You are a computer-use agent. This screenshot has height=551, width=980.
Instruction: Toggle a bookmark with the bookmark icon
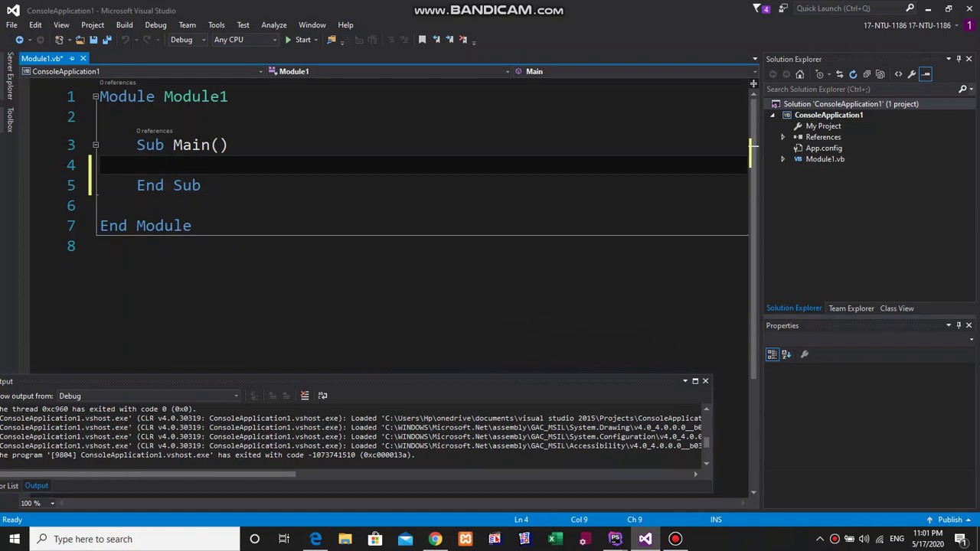[422, 40]
